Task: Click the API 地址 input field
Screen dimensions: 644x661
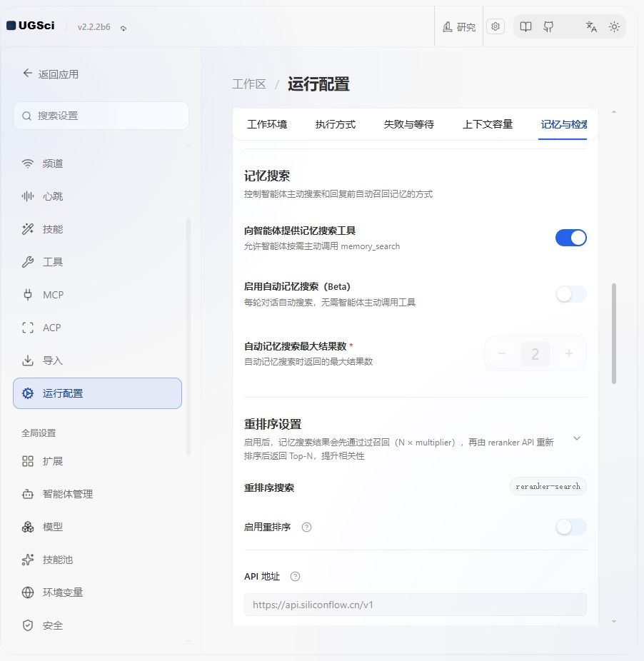Action: (x=416, y=605)
